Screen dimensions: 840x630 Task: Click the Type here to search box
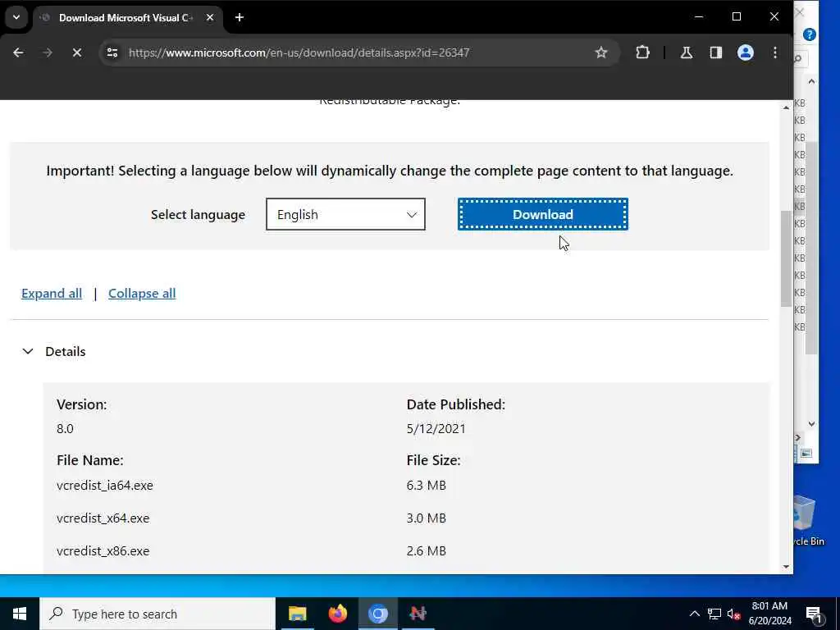(157, 614)
